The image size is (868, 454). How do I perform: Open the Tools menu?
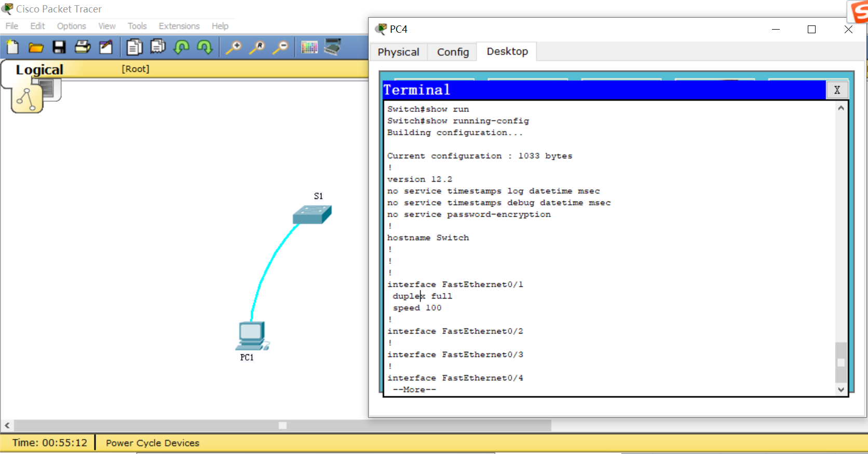(x=137, y=26)
